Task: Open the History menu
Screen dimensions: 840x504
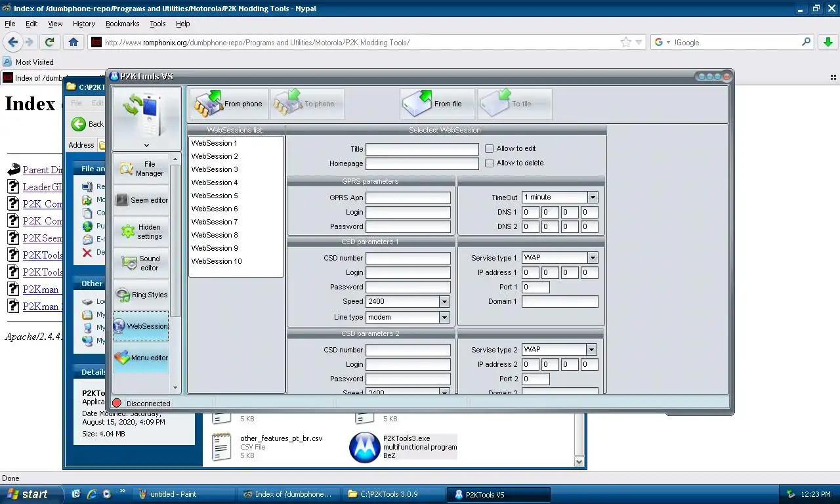Action: pyautogui.click(x=84, y=24)
